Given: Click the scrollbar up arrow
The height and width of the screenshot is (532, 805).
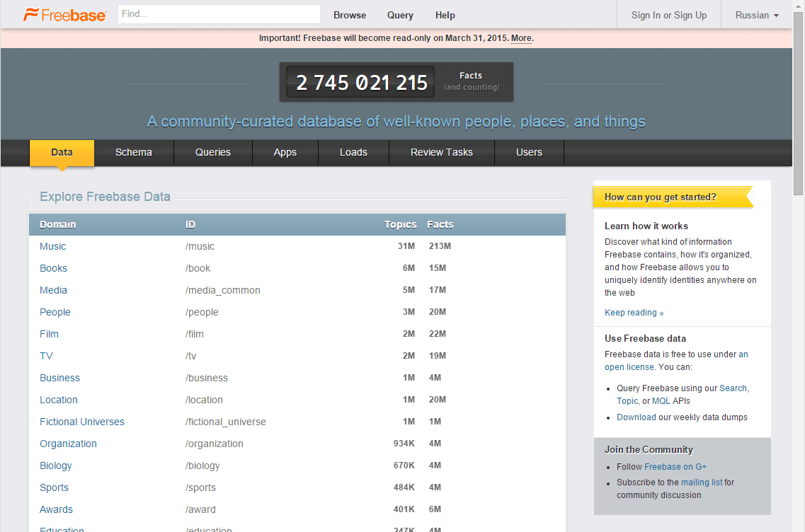Looking at the screenshot, I should coord(799,6).
